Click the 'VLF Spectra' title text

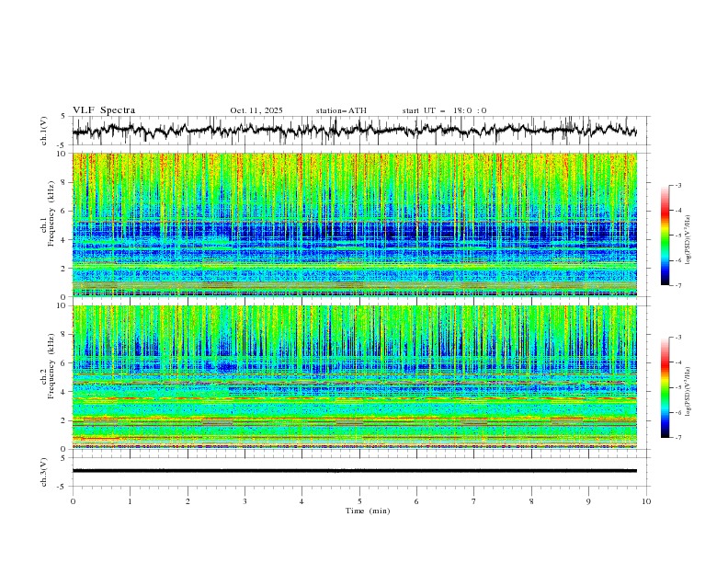click(x=104, y=110)
